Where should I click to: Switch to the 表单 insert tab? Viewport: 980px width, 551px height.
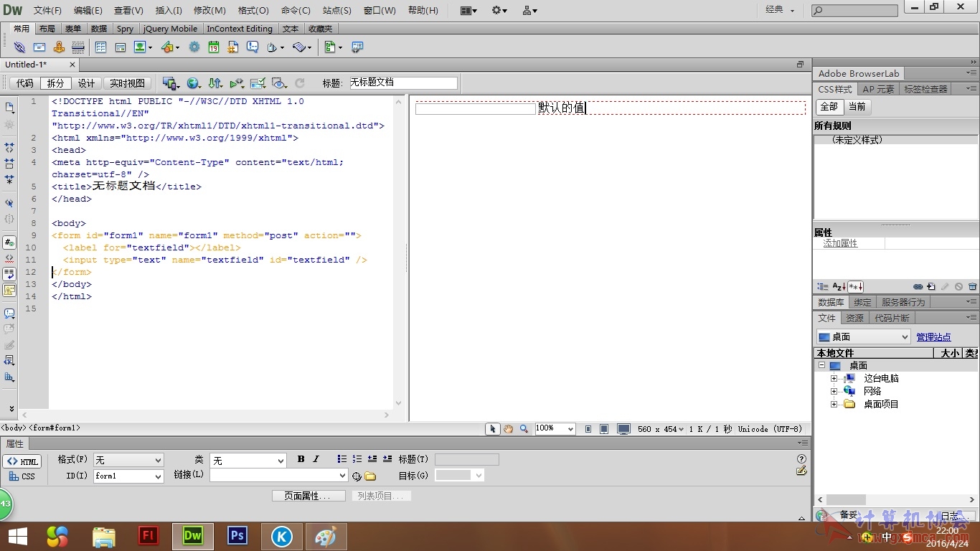pyautogui.click(x=73, y=29)
